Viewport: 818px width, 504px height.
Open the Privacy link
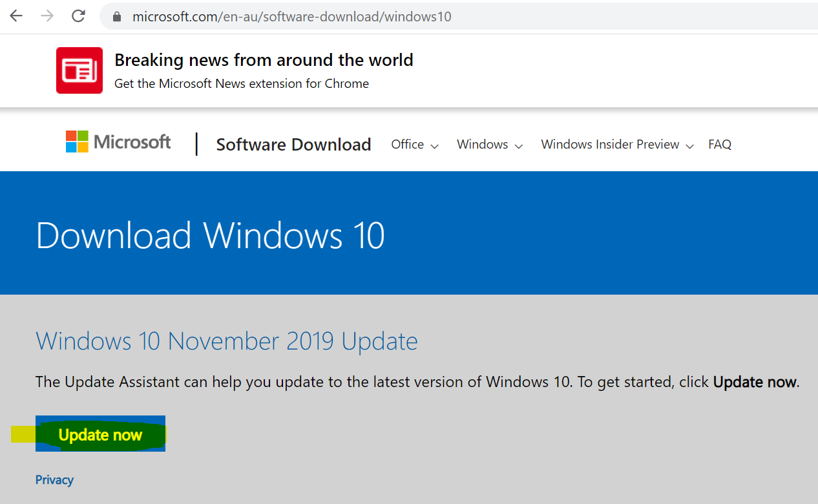pyautogui.click(x=54, y=479)
